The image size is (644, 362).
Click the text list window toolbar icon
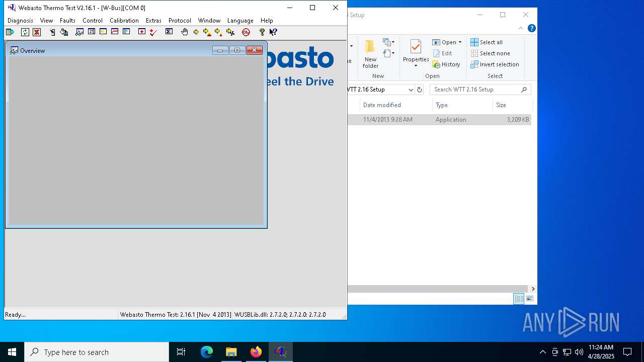click(x=126, y=32)
